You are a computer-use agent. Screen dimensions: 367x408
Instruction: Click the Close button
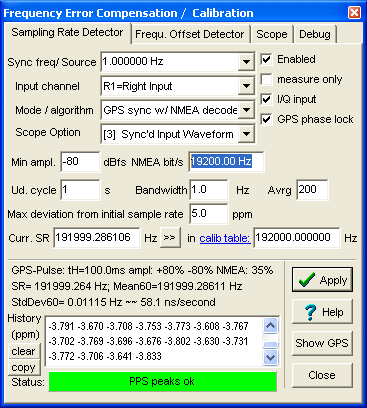[x=322, y=375]
